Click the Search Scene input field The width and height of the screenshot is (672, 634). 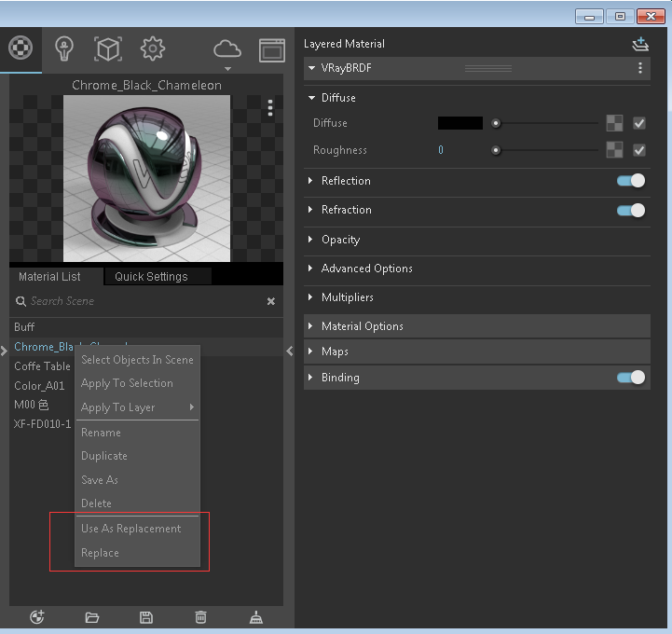tap(140, 301)
